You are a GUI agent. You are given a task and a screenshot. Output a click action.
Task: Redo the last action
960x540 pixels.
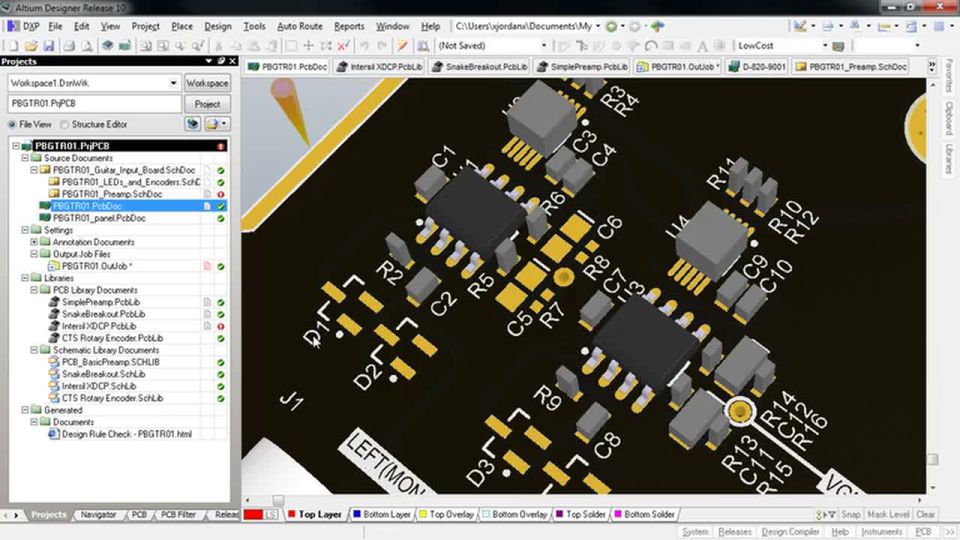(x=382, y=46)
